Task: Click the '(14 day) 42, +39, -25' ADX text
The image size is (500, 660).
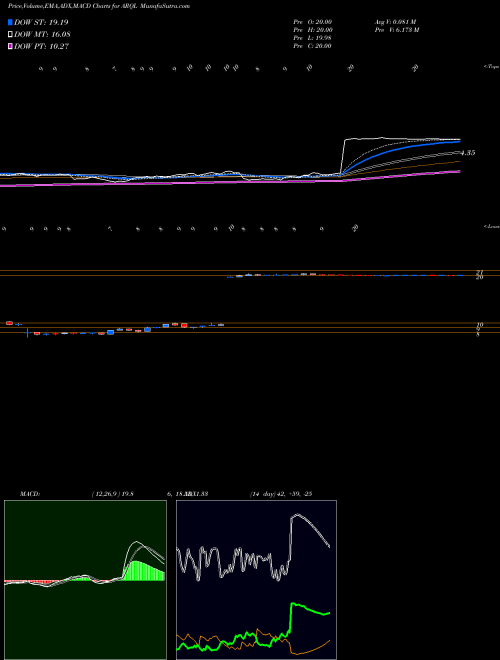Action: coord(281,494)
